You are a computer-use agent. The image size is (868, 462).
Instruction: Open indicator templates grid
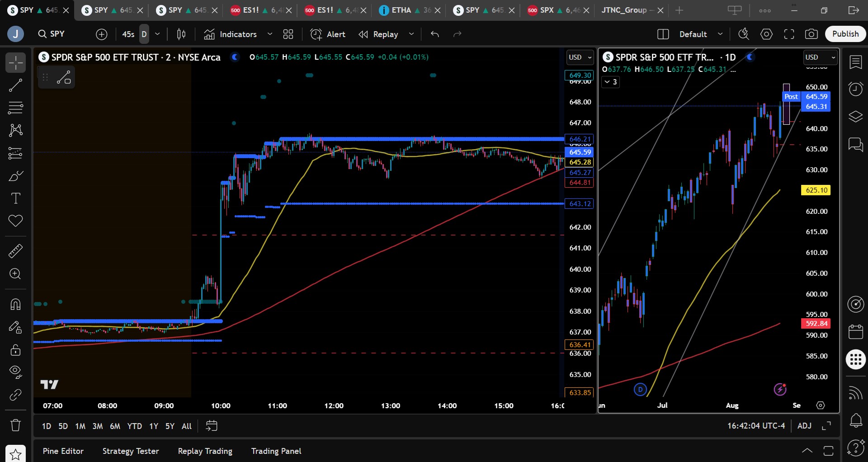(x=288, y=34)
